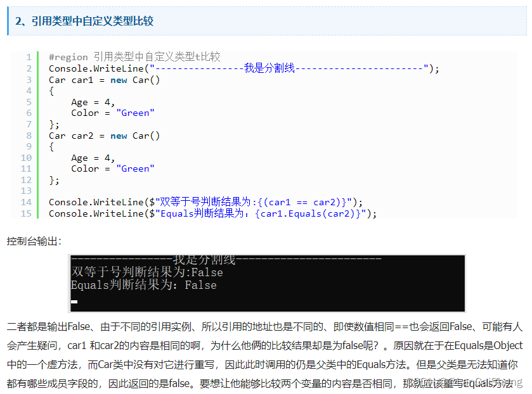Click the new keyword on line 3

coord(119,79)
